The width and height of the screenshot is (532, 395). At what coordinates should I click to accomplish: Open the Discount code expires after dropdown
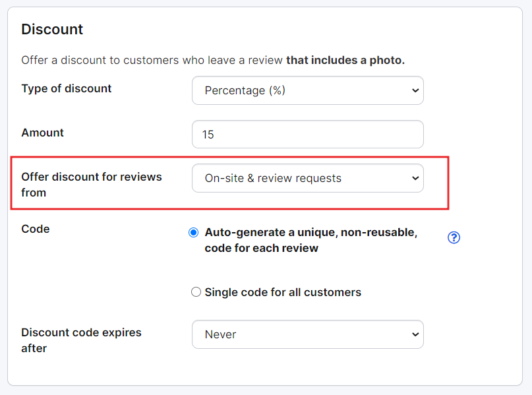click(x=307, y=334)
